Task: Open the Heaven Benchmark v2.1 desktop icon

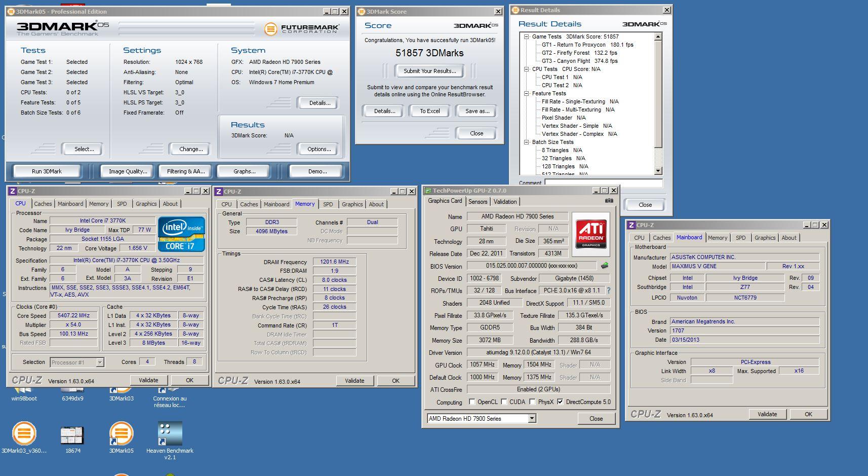Action: point(170,440)
